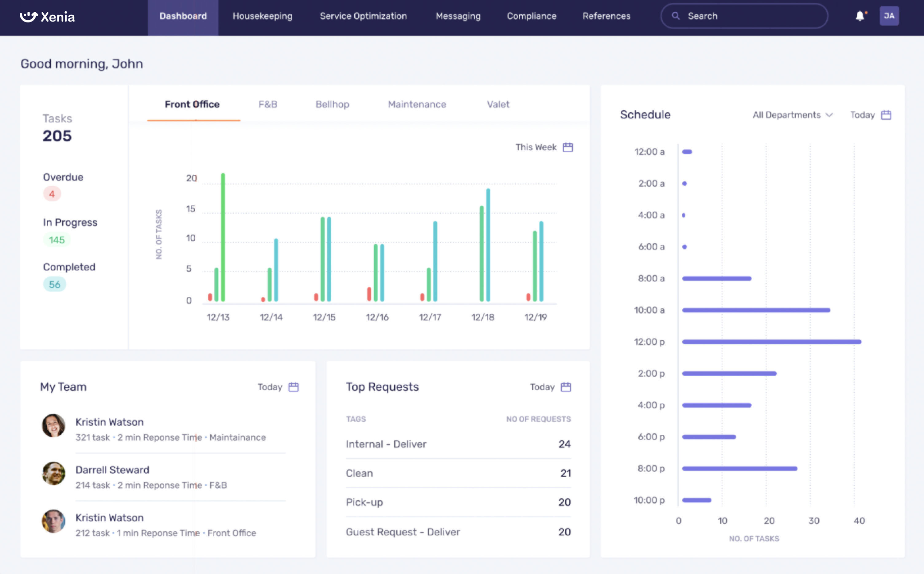Click the This Week calendar icon
Screen dimensions: 924x574
[x=568, y=147]
